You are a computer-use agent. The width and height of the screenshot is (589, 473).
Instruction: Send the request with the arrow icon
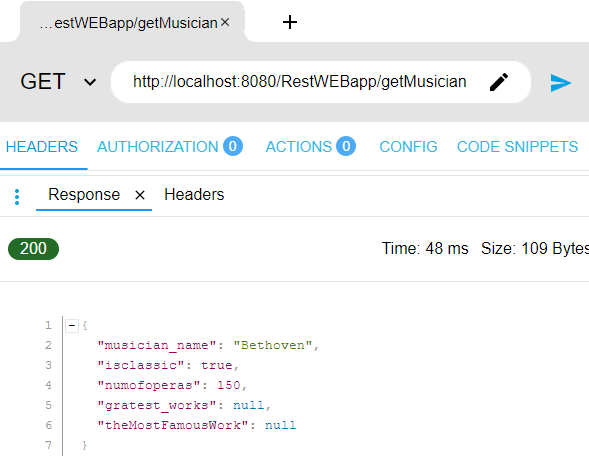pos(560,83)
